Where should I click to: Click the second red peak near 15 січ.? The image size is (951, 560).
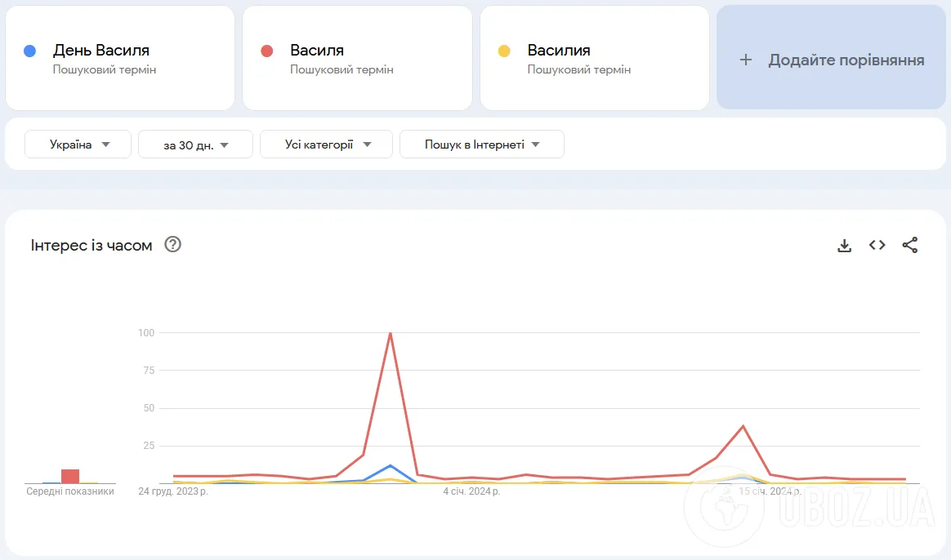[x=743, y=427]
